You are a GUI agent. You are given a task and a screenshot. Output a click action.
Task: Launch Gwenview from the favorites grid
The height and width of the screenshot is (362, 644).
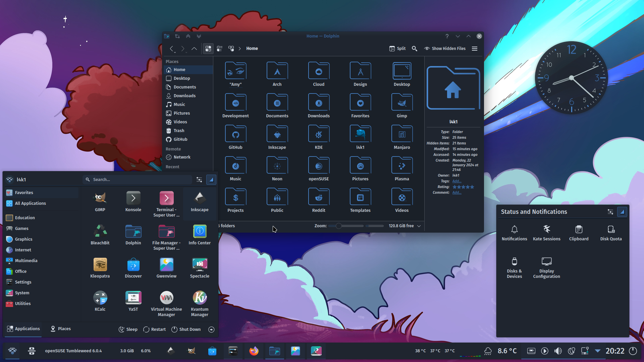coord(166,268)
